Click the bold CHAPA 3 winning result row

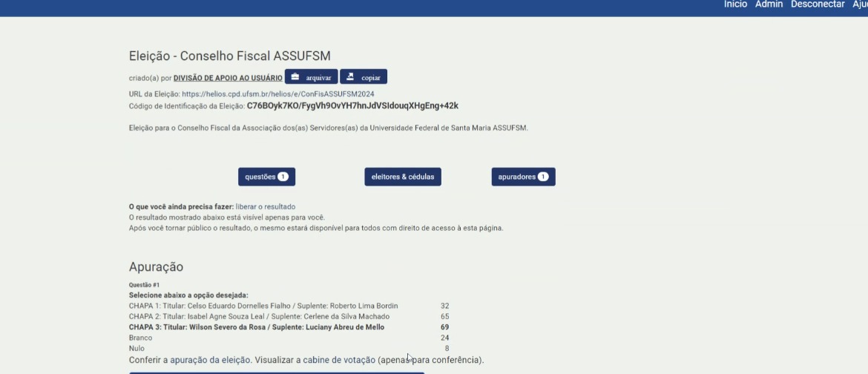257,327
